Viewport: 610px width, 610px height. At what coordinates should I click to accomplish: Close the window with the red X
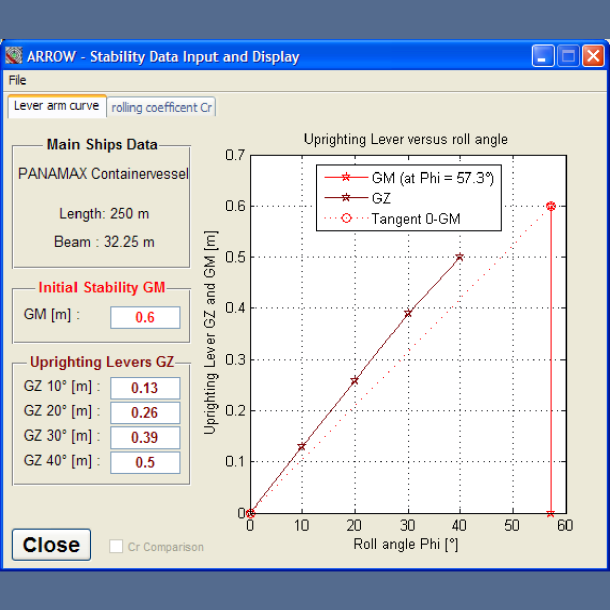[593, 56]
